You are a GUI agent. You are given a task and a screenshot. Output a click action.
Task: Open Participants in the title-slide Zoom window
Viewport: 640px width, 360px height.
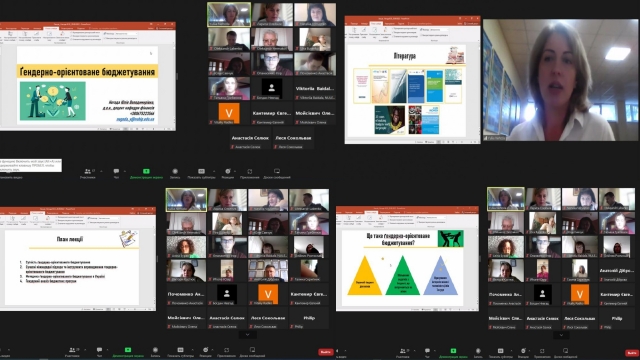(87, 173)
